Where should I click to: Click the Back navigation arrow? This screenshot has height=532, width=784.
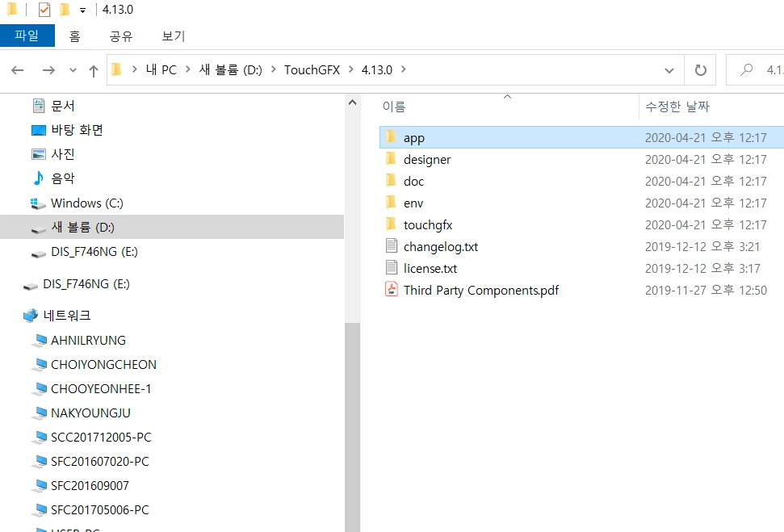[x=18, y=70]
